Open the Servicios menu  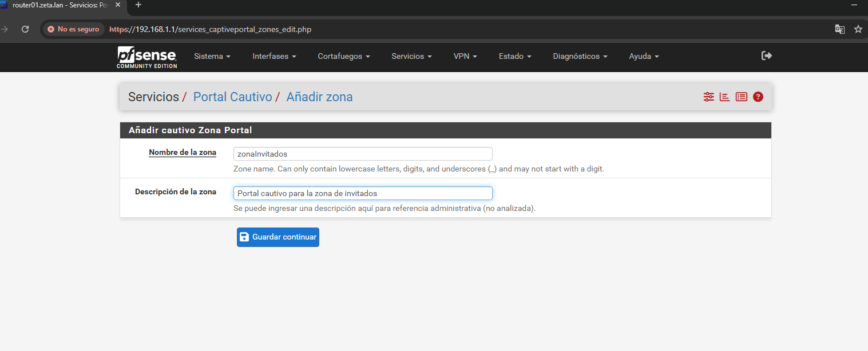pos(411,57)
